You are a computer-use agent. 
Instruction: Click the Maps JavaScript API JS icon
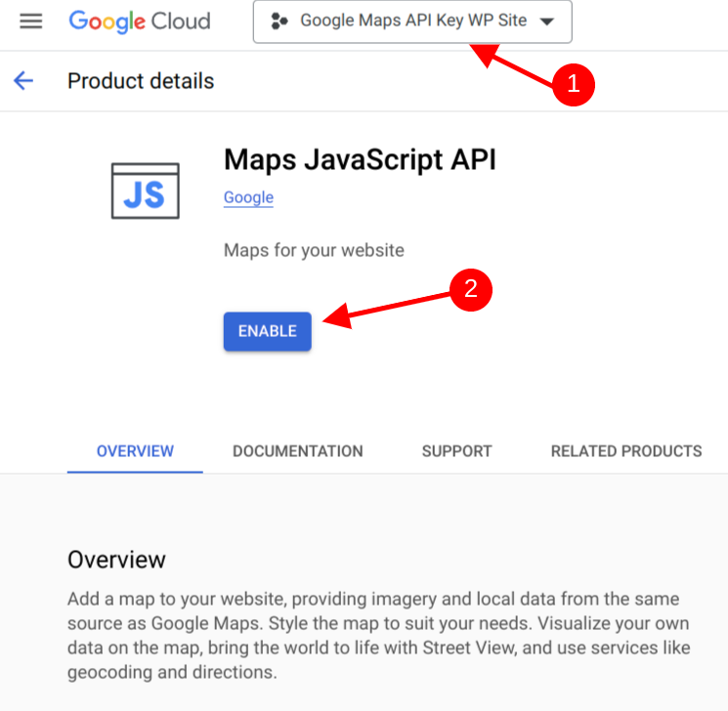[146, 190]
